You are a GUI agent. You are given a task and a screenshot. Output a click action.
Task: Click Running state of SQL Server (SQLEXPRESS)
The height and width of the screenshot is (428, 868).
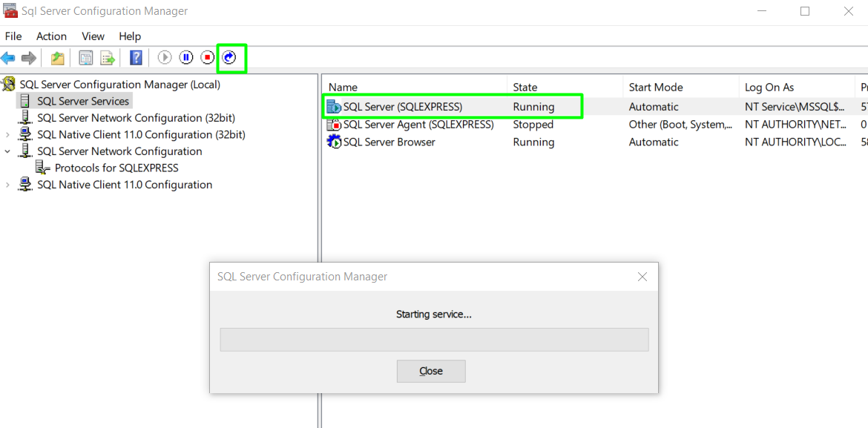pos(533,107)
